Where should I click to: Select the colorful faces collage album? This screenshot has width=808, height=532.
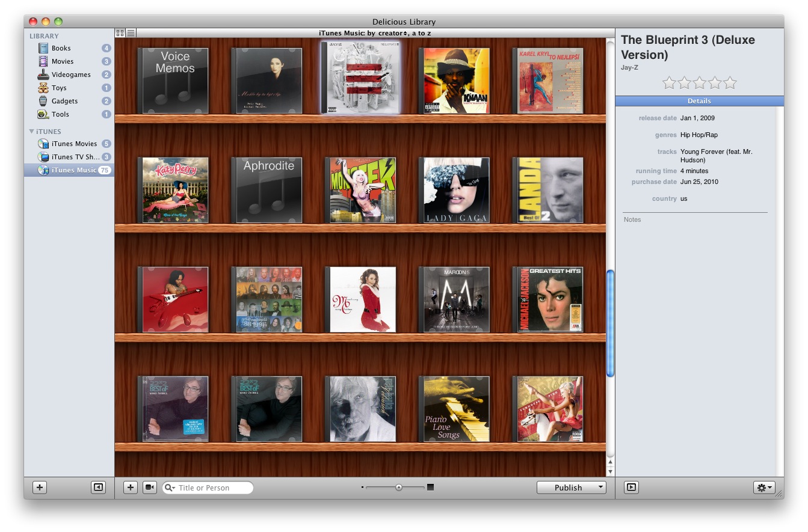point(267,299)
